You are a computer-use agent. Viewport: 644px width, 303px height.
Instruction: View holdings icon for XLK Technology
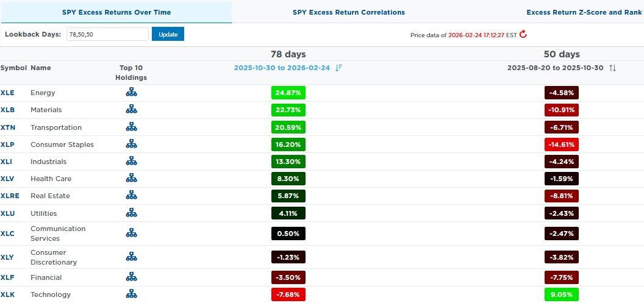coord(131,294)
